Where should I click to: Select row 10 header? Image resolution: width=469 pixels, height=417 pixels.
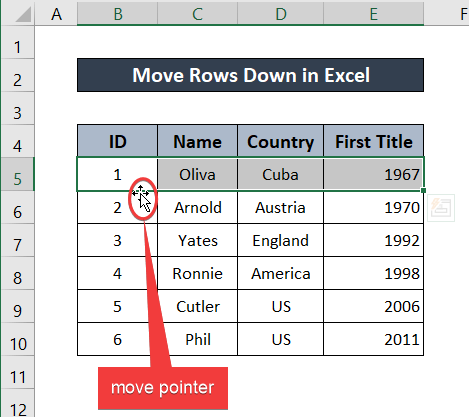tap(17, 339)
